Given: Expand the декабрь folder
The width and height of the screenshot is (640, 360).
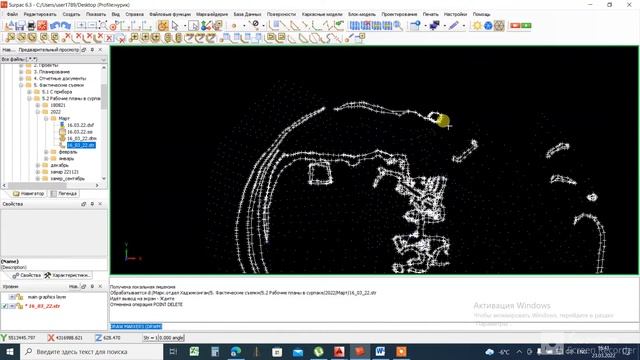Looking at the screenshot, I should [38, 165].
